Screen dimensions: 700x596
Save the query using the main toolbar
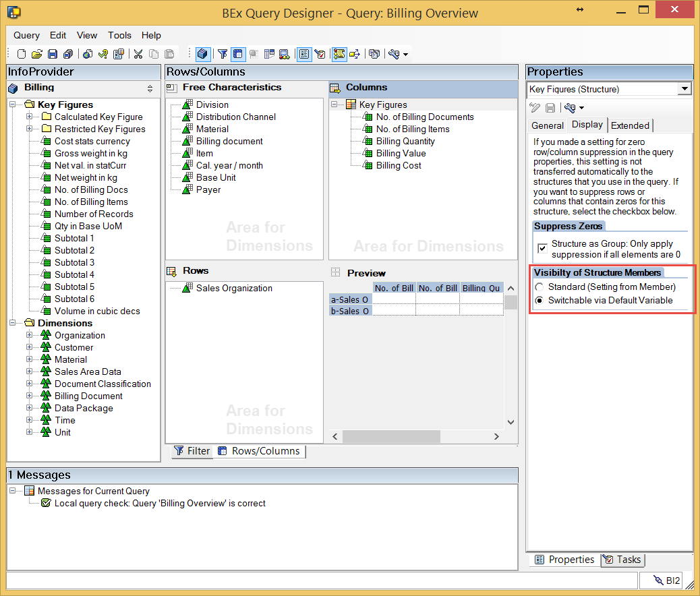(x=53, y=54)
